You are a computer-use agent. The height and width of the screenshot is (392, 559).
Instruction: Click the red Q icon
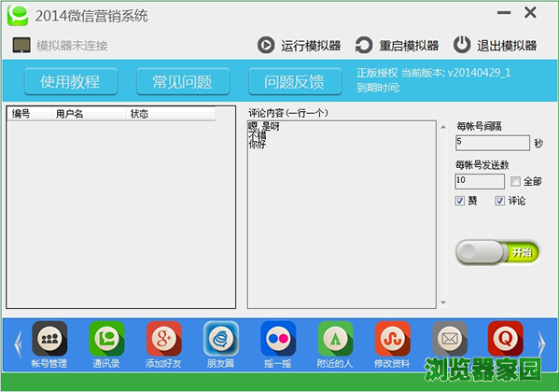click(x=506, y=339)
